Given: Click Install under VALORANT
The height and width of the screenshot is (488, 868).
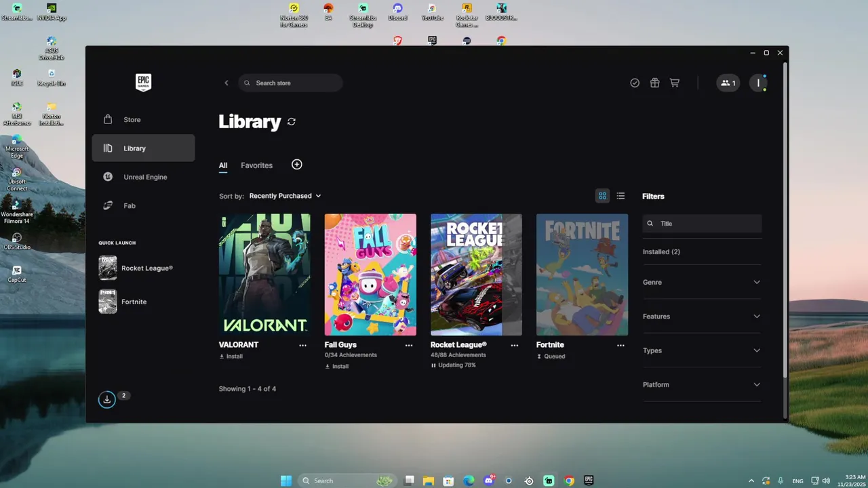Looking at the screenshot, I should tap(231, 356).
